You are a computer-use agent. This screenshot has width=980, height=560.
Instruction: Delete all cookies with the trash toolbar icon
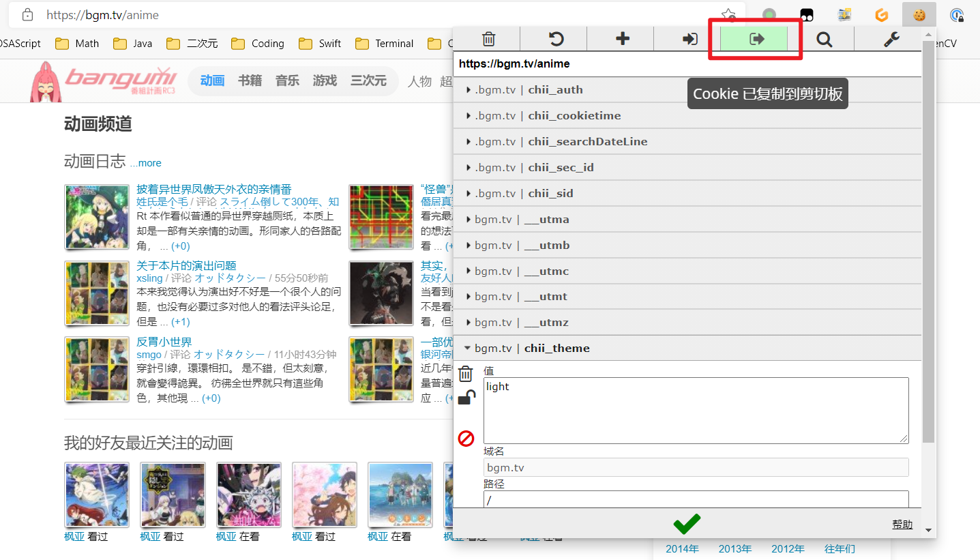coord(488,39)
